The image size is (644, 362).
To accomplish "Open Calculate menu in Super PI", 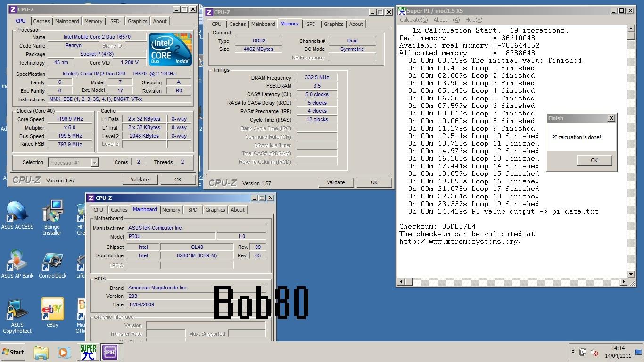I will (x=413, y=20).
